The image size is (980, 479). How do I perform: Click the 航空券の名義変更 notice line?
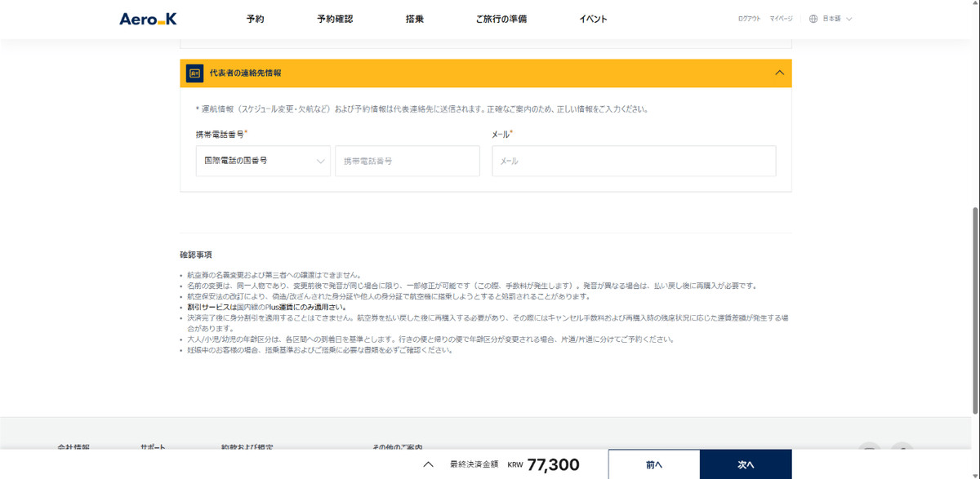(x=274, y=275)
